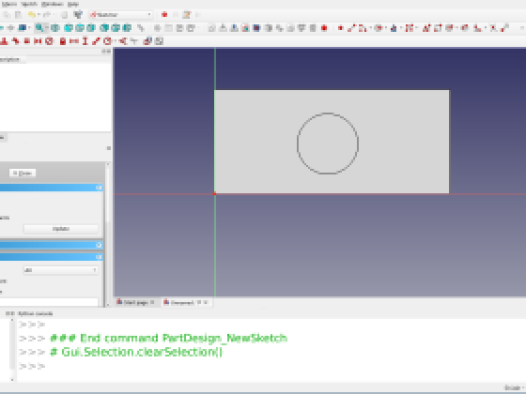Viewport: 526px width, 394px height.
Task: Select the Fit all view icon
Action: click(x=39, y=28)
